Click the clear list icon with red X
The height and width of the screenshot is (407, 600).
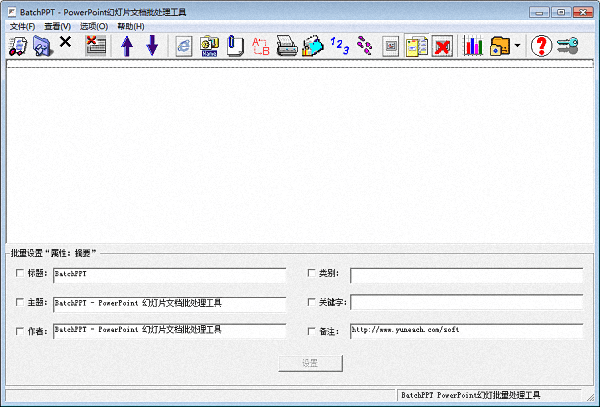[x=95, y=46]
